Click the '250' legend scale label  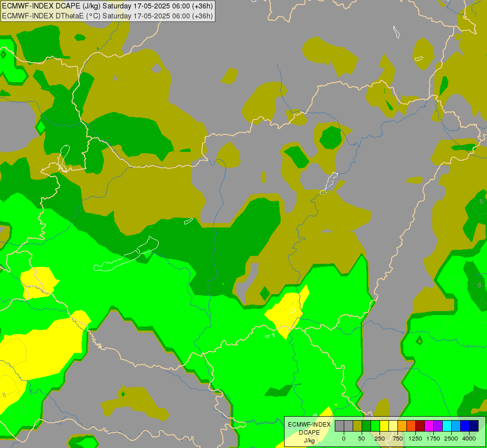pyautogui.click(x=380, y=439)
